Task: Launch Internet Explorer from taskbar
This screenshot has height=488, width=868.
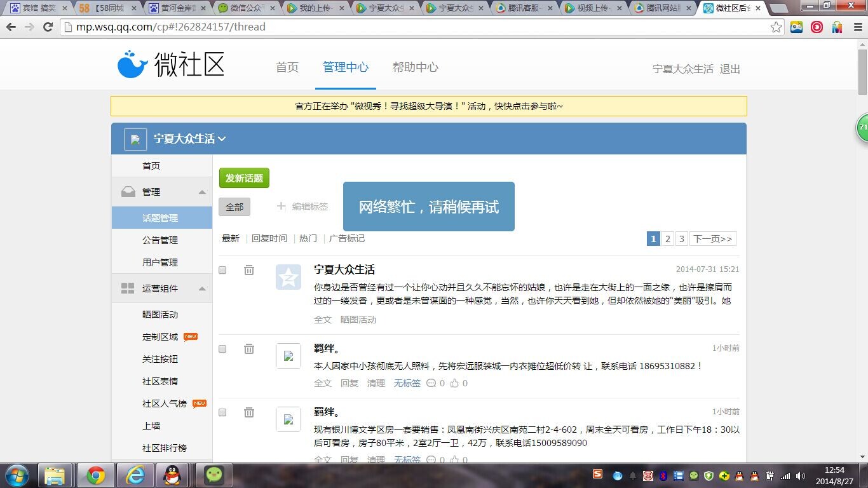Action: tap(135, 475)
